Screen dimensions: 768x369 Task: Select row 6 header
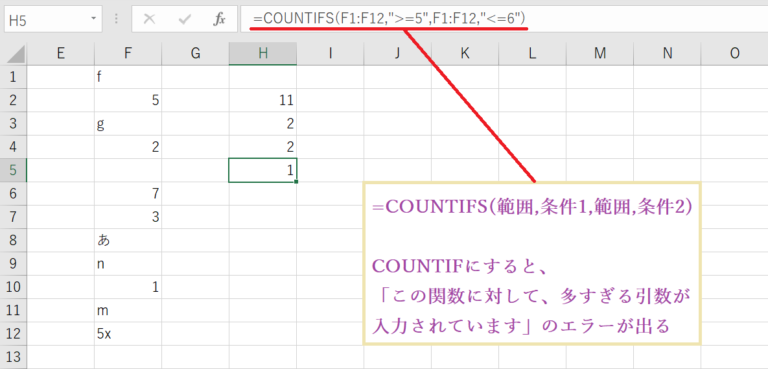pyautogui.click(x=13, y=194)
